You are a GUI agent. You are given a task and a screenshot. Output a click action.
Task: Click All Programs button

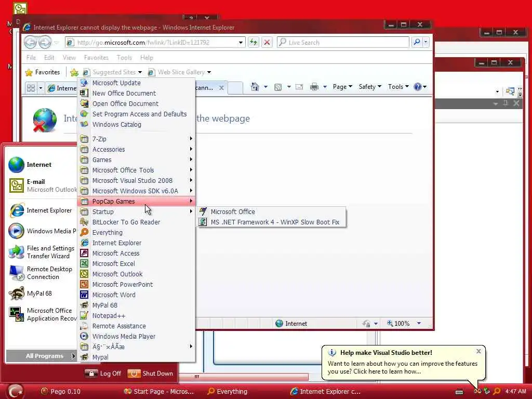pos(42,356)
